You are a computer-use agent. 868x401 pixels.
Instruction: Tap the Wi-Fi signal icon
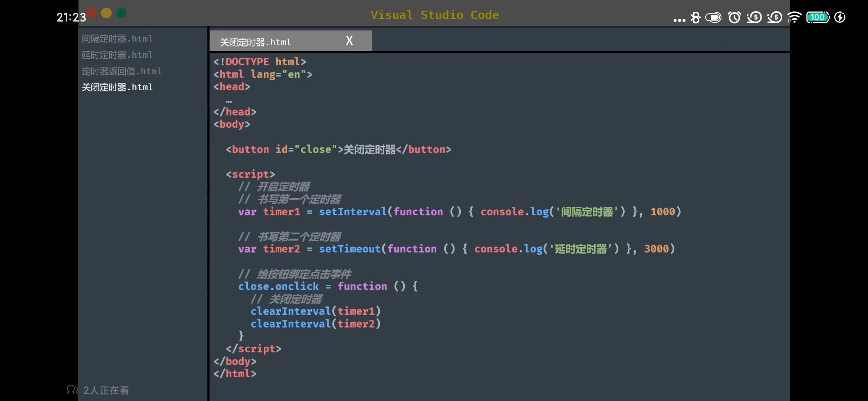794,17
